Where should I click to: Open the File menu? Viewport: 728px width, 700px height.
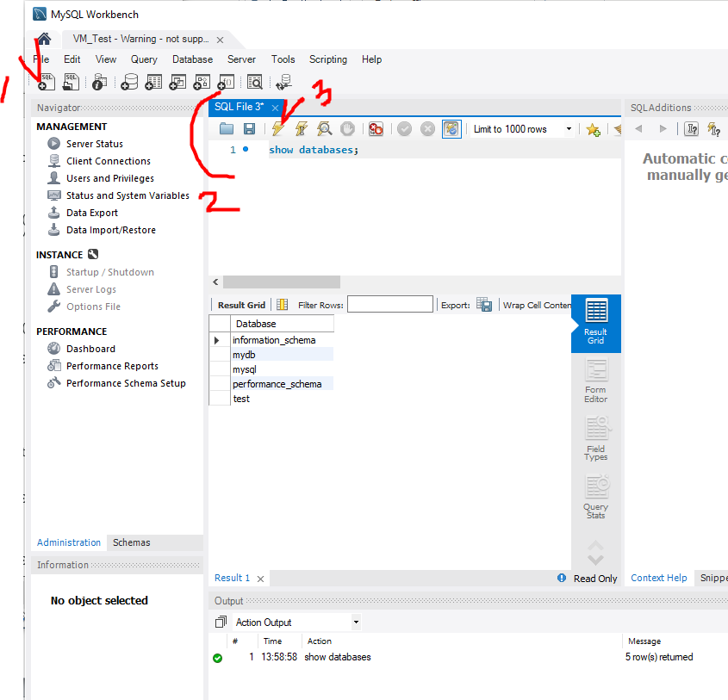coord(41,59)
